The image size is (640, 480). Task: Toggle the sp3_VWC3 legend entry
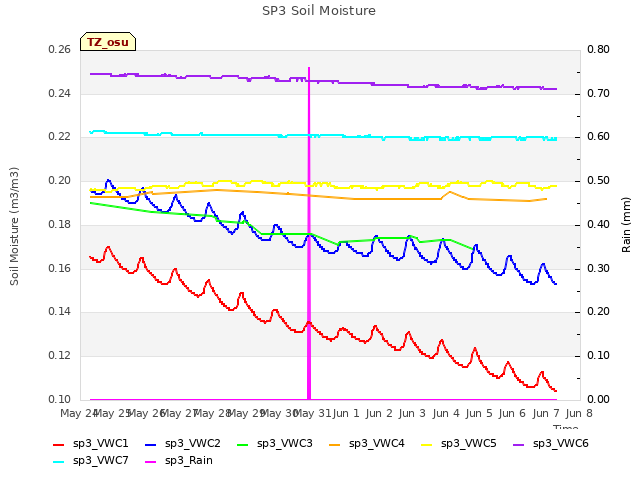275,444
